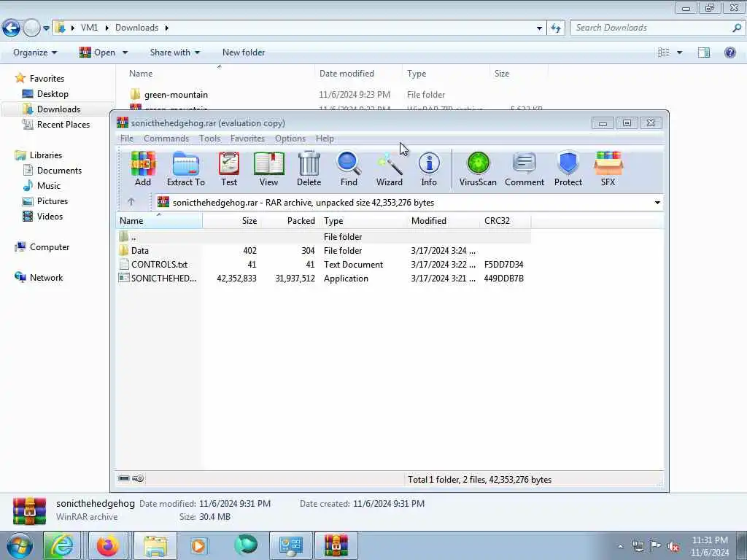Sort archive list by Modified column

pos(444,221)
